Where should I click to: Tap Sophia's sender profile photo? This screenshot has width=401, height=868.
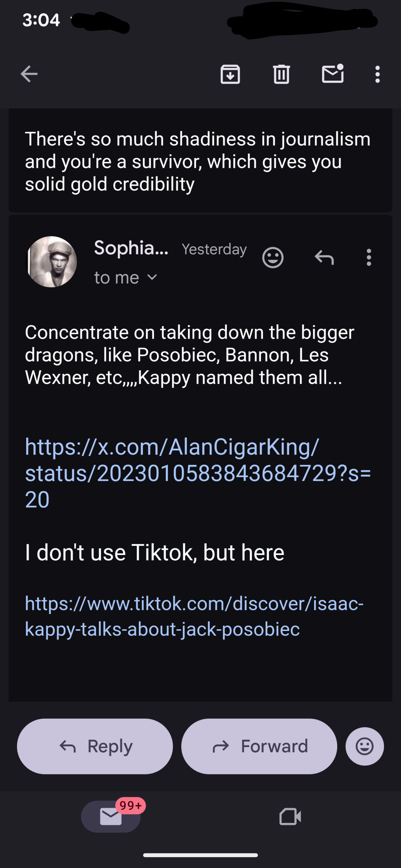point(52,262)
